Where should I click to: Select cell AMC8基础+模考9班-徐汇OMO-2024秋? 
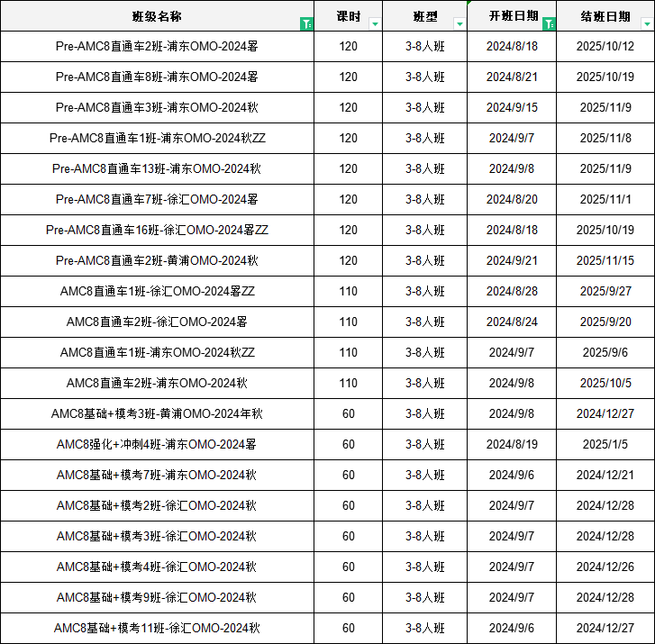(x=157, y=598)
